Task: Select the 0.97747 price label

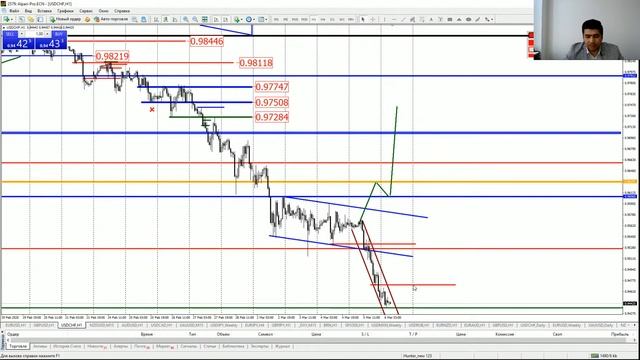Action: (271, 87)
